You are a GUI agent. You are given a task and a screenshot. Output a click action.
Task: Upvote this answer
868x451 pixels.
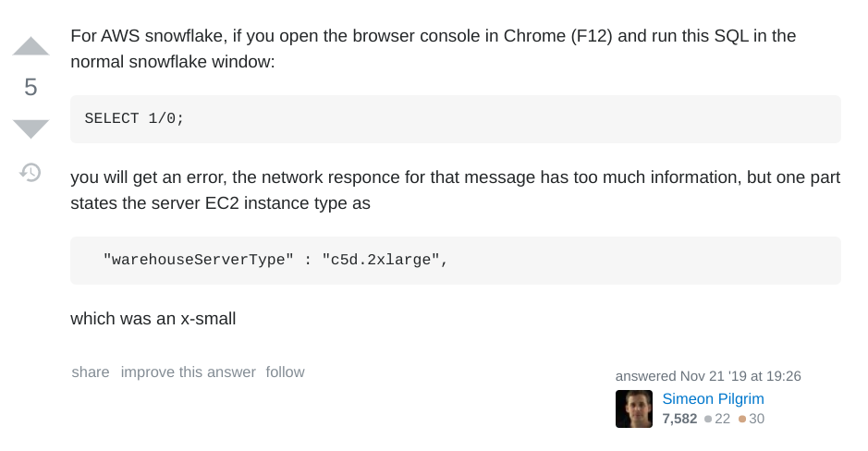(31, 46)
